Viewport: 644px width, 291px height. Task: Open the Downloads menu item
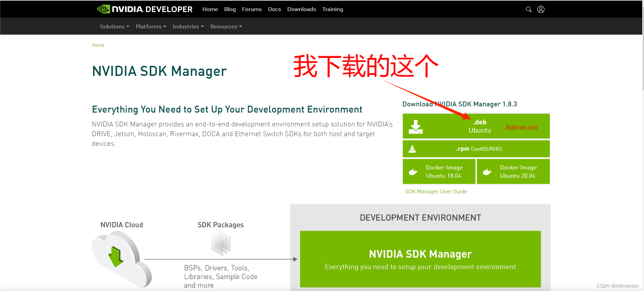[x=301, y=9]
